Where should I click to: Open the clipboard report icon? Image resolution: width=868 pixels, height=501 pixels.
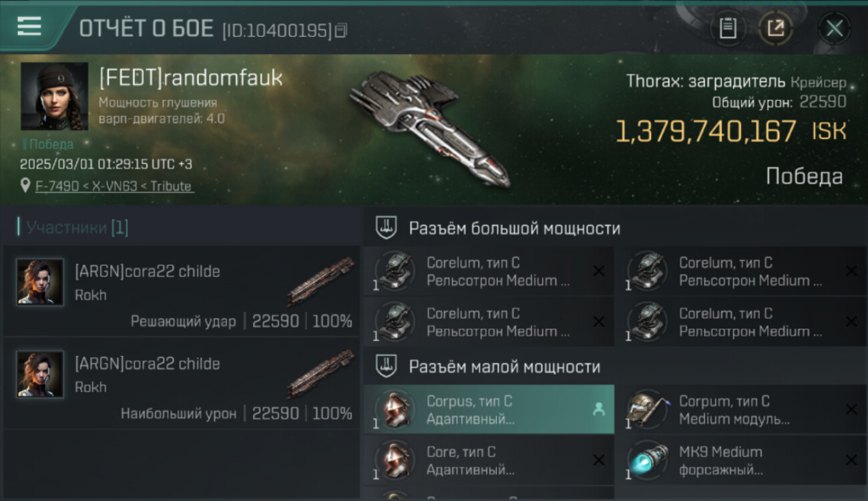pyautogui.click(x=728, y=28)
